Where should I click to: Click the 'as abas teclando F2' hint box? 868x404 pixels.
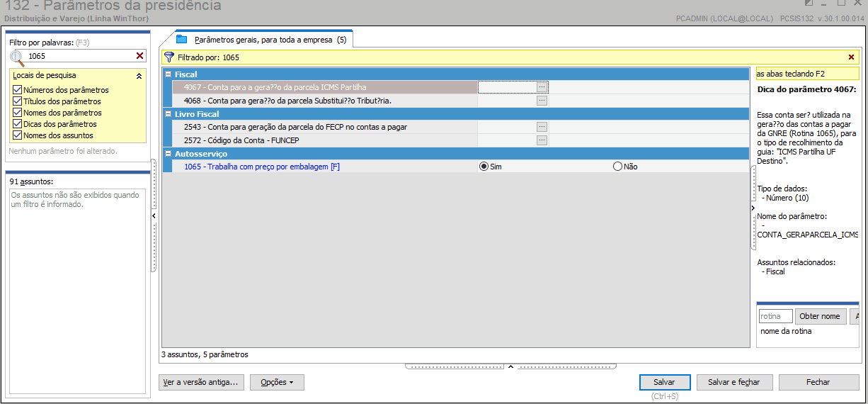pos(807,73)
